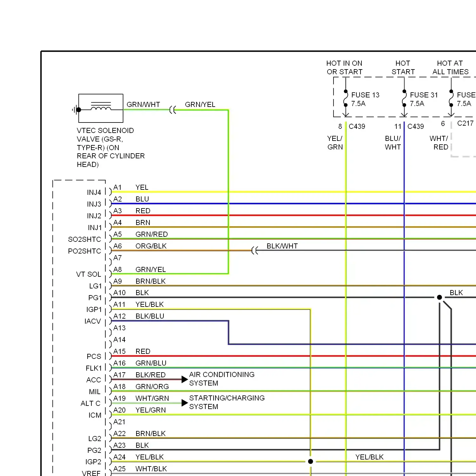
Task: Select the A19 WHT/GRN pin label
Action: (x=141, y=398)
